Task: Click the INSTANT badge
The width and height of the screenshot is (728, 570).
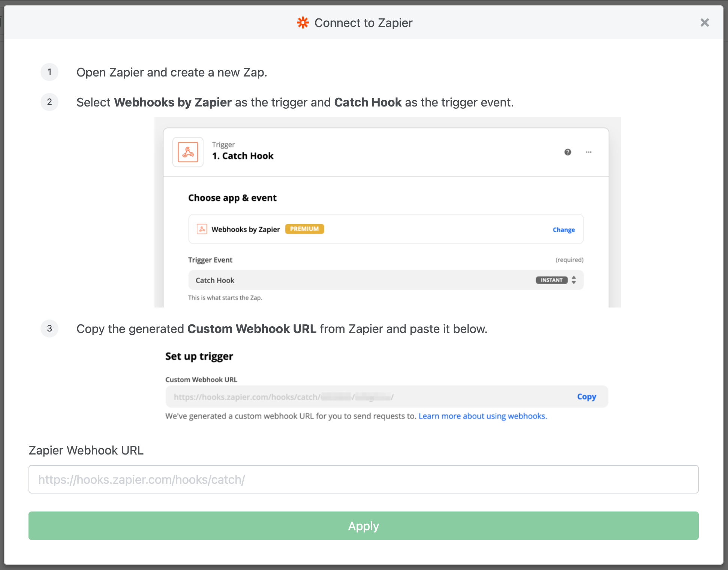Action: [x=551, y=280]
